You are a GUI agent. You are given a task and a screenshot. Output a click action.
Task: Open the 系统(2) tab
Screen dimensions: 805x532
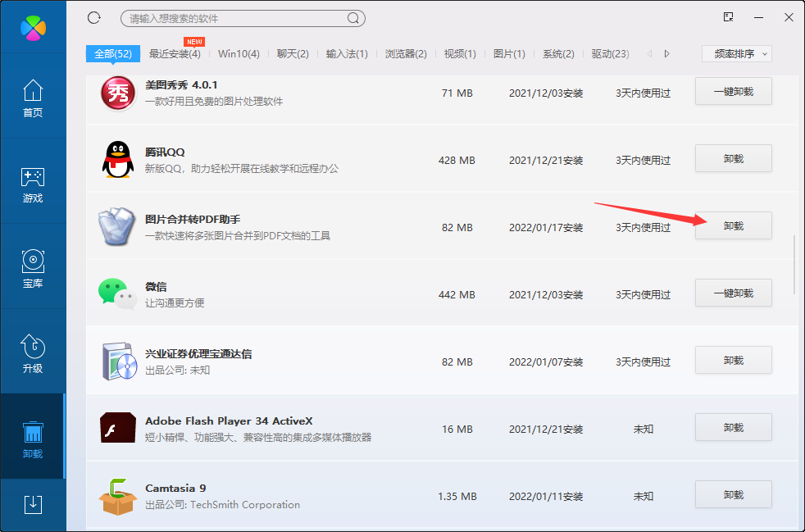click(x=558, y=53)
